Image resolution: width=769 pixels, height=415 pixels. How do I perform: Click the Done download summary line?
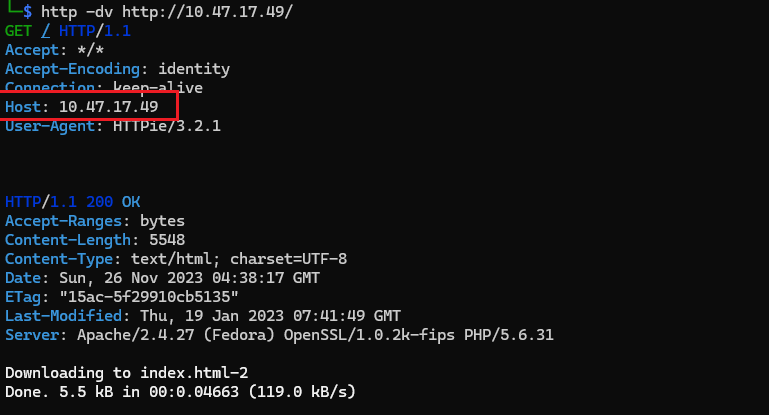click(180, 391)
